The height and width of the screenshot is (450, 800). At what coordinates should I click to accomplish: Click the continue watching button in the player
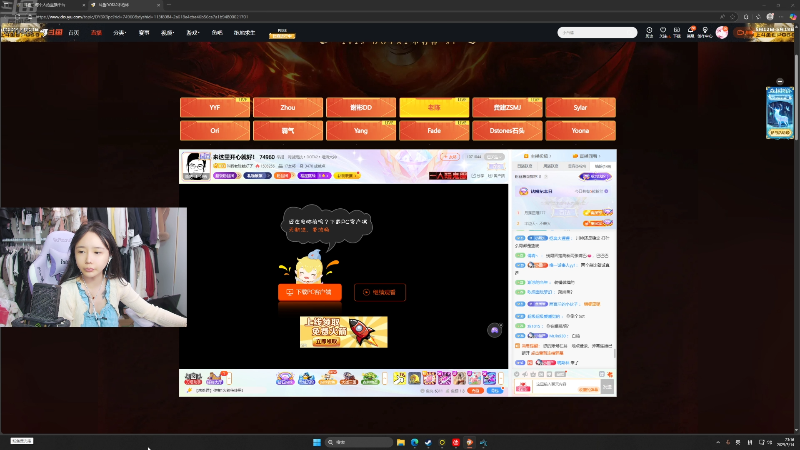[x=380, y=292]
